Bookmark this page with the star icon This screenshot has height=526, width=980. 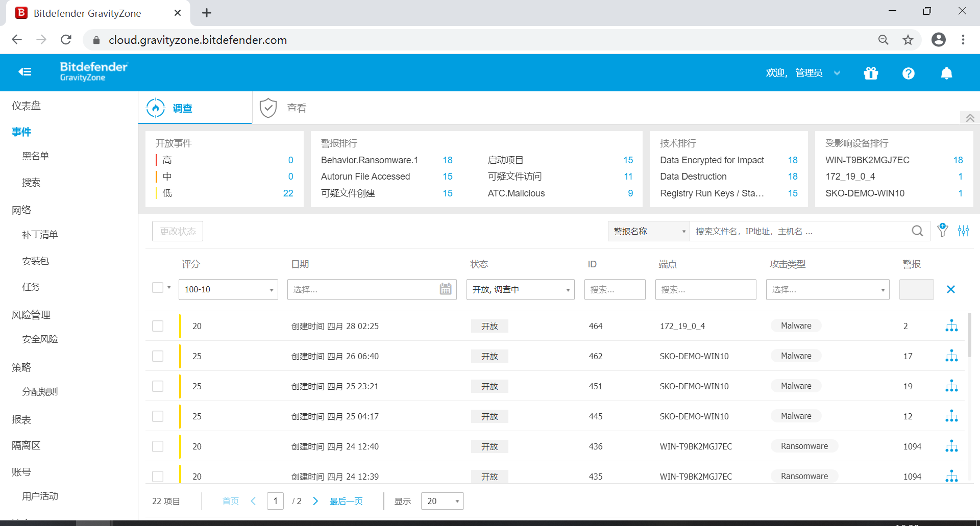click(908, 40)
